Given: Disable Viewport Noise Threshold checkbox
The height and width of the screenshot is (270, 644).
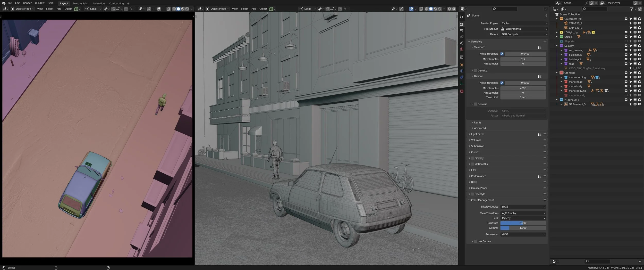Looking at the screenshot, I should click(x=502, y=54).
